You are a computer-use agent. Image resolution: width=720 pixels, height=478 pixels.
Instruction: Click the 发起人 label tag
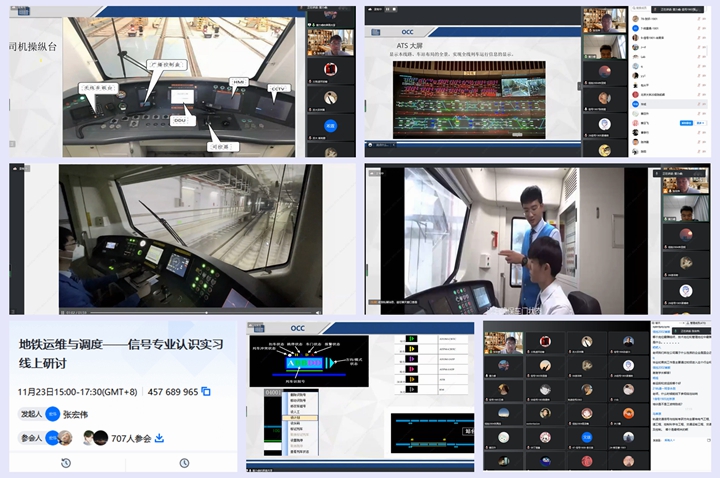(x=32, y=414)
